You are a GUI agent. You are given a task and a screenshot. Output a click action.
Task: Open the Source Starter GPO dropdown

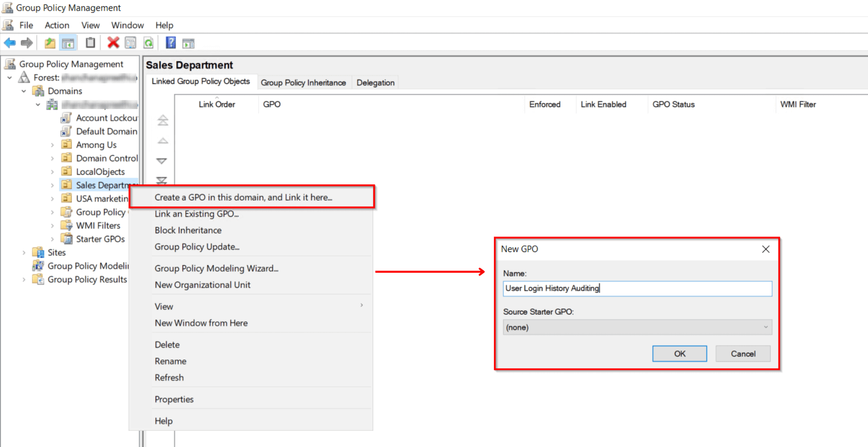point(637,327)
